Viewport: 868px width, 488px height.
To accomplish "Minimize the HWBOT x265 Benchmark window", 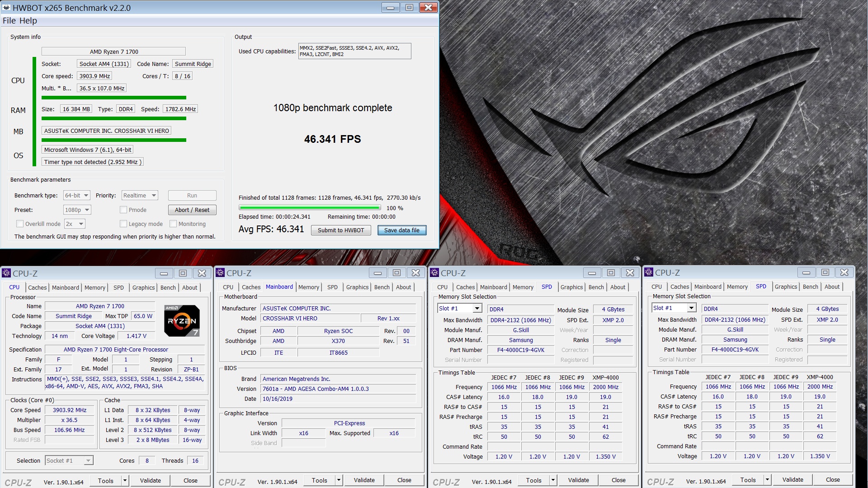I will (x=390, y=8).
